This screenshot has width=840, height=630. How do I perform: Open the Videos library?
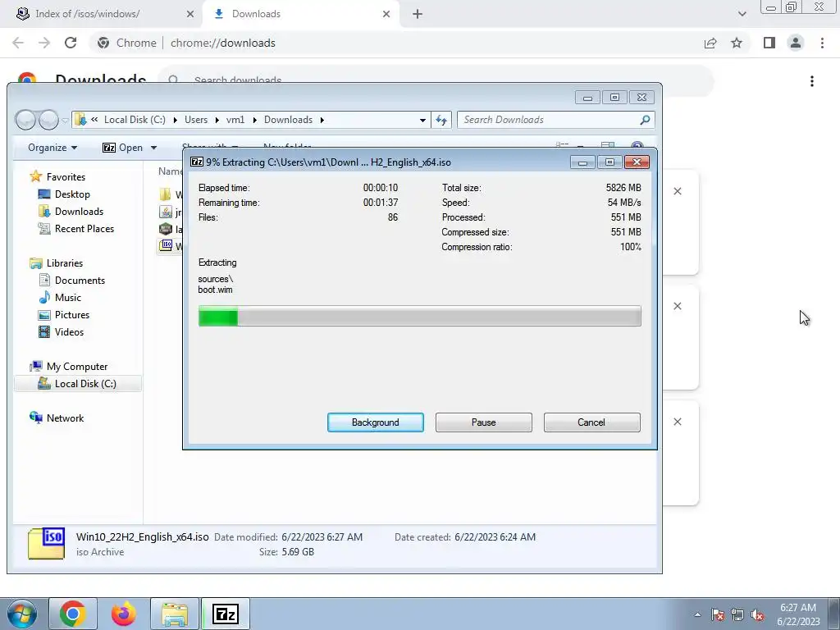(61, 331)
